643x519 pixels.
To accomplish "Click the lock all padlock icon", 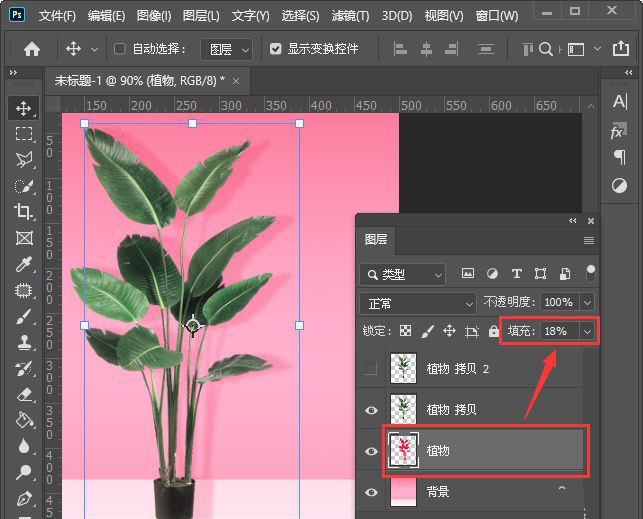I will tap(493, 331).
